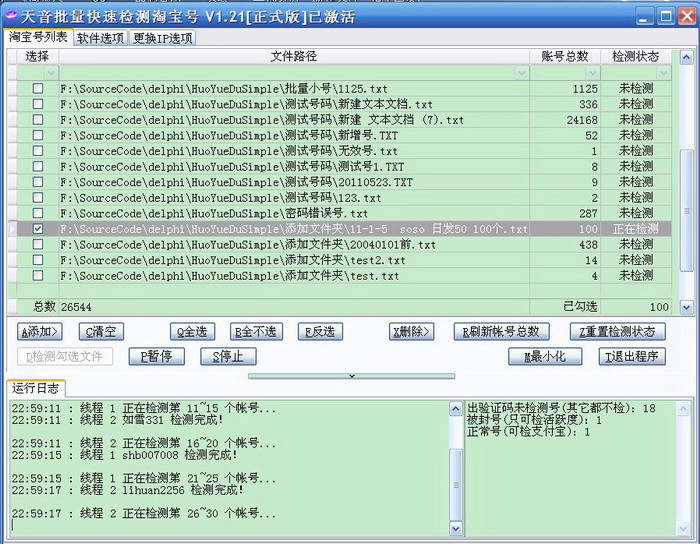Viewport: 700px width, 544px height.
Task: Open the 更换IP选项 tab
Action: [163, 38]
